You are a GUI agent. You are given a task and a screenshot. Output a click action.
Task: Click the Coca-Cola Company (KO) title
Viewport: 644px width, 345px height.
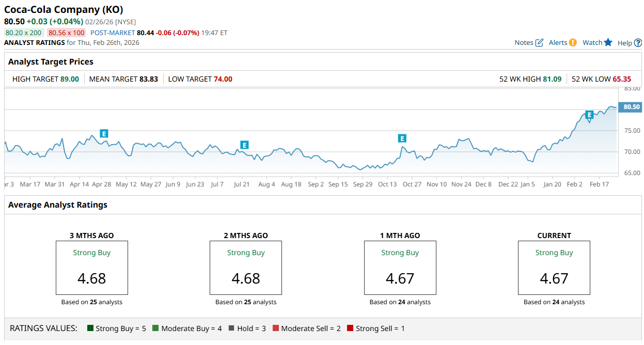pos(64,9)
